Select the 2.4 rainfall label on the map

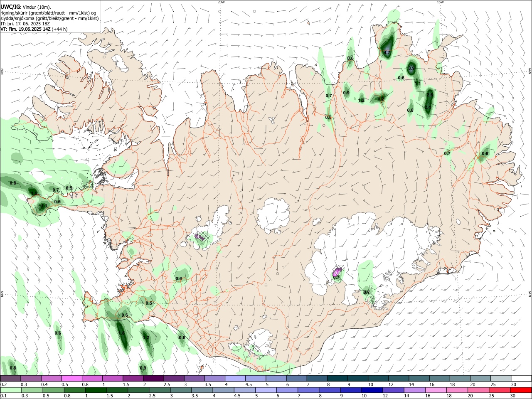(428, 108)
